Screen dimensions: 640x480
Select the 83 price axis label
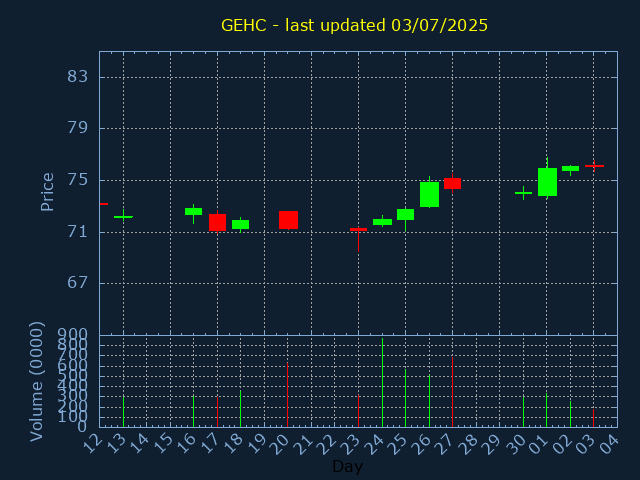point(78,76)
